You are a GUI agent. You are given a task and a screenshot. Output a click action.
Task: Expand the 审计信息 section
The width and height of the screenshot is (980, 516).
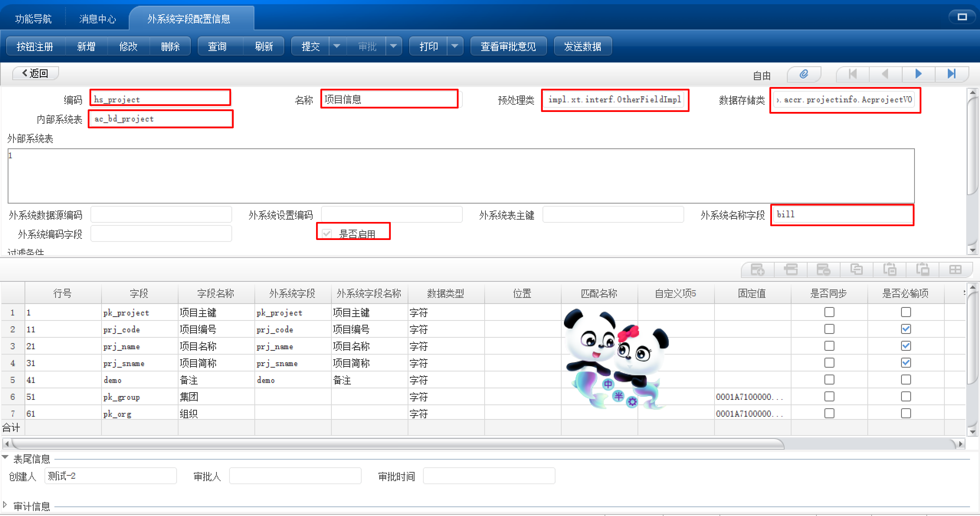click(x=5, y=504)
